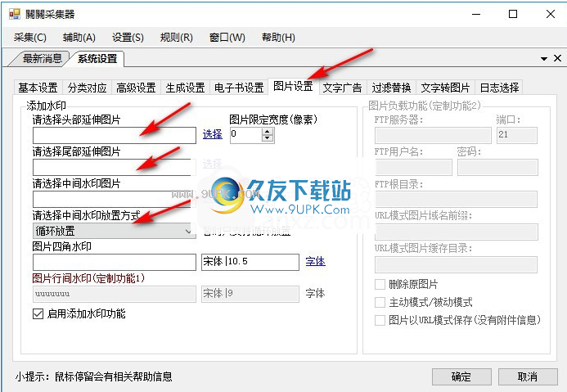Image resolution: width=567 pixels, height=392 pixels.
Task: Click 选择 link for header image
Action: pyautogui.click(x=212, y=134)
